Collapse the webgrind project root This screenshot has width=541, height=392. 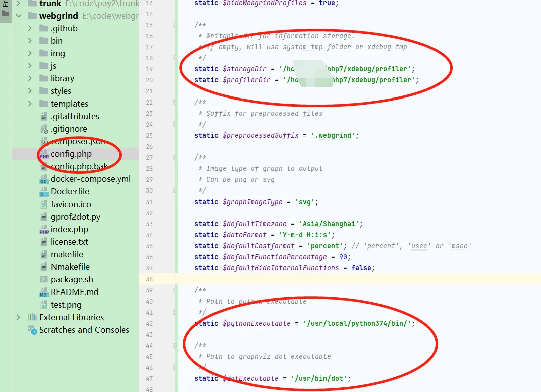pos(19,16)
